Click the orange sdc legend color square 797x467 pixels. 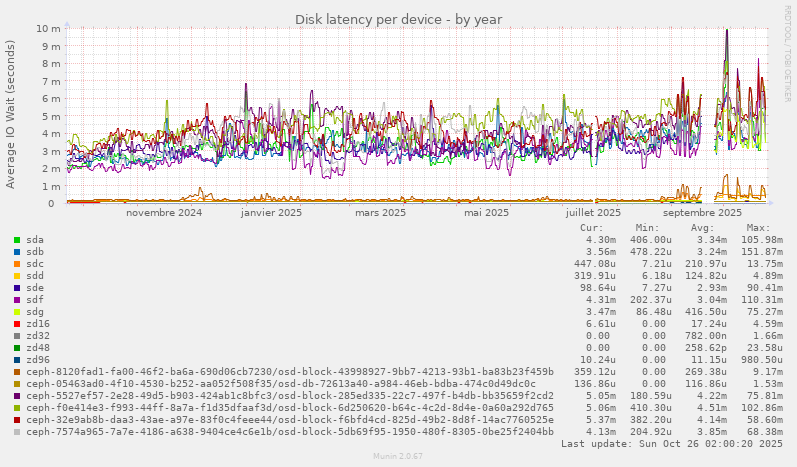pos(17,264)
